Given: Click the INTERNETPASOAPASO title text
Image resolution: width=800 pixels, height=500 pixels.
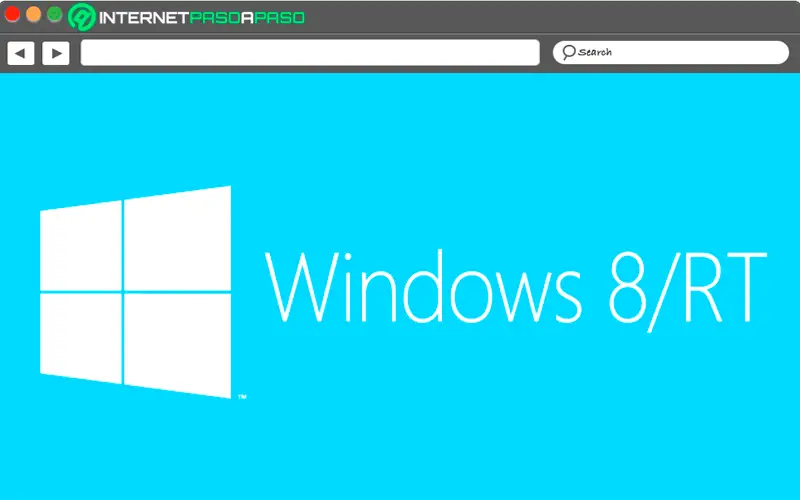Looking at the screenshot, I should click(x=202, y=18).
